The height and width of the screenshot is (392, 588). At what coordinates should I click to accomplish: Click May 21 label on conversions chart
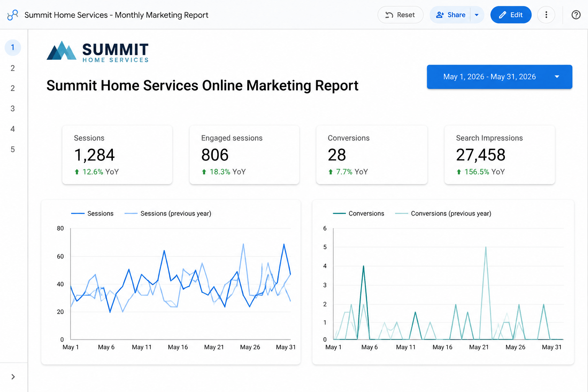point(479,347)
